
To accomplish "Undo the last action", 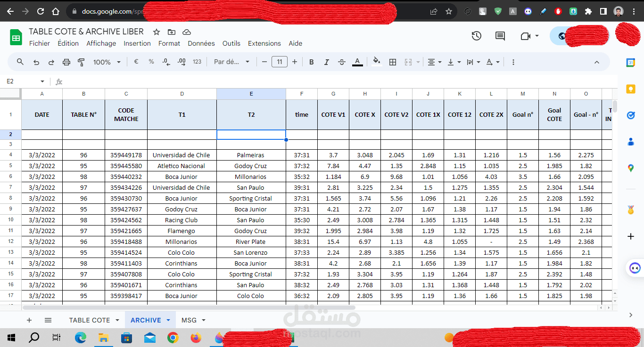I will click(x=36, y=62).
